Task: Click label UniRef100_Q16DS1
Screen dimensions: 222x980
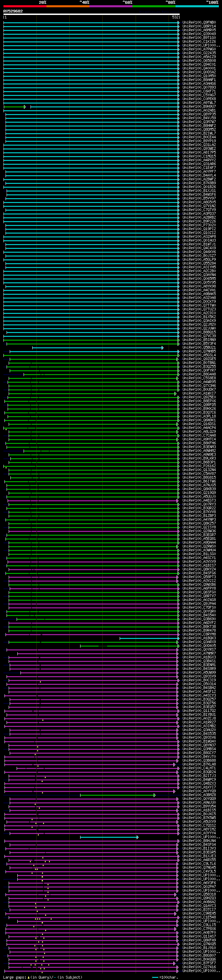Action: tap(199, 424)
